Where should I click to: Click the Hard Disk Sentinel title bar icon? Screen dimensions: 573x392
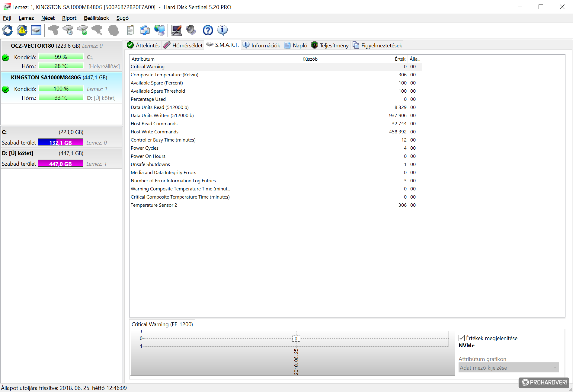7,7
